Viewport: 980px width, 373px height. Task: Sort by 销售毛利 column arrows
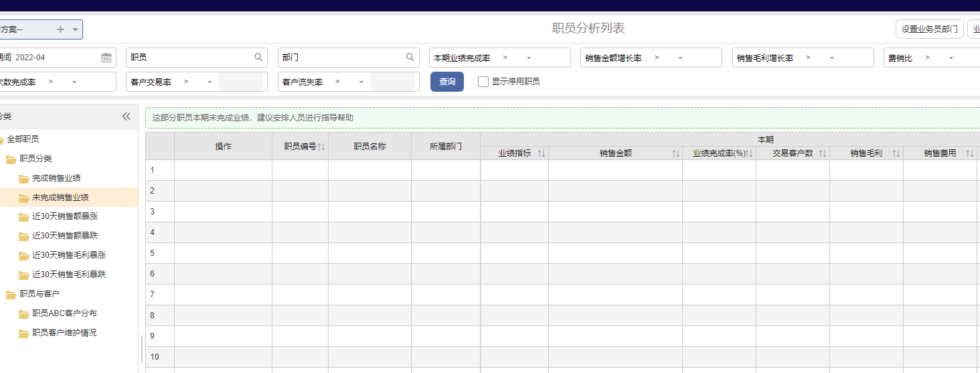pos(896,153)
